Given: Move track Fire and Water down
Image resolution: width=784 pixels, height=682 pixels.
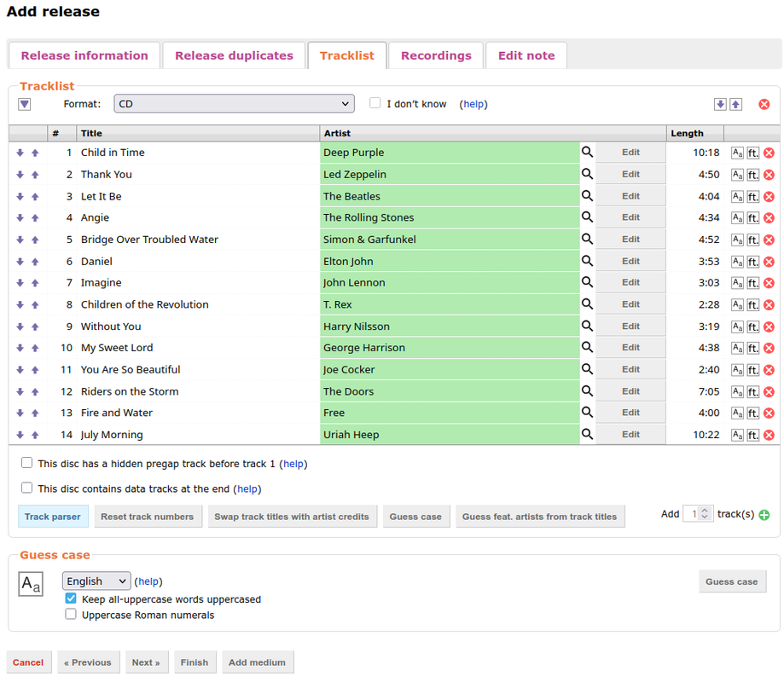Looking at the screenshot, I should pyautogui.click(x=20, y=413).
